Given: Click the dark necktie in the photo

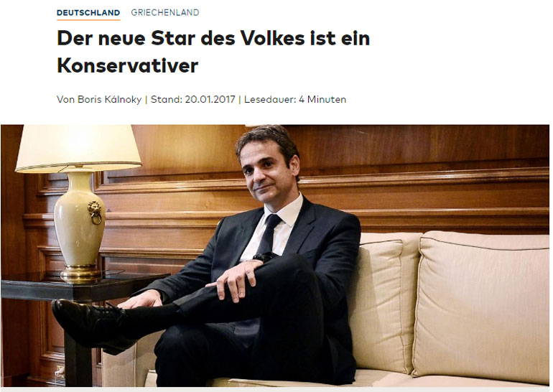Looking at the screenshot, I should coord(269,234).
